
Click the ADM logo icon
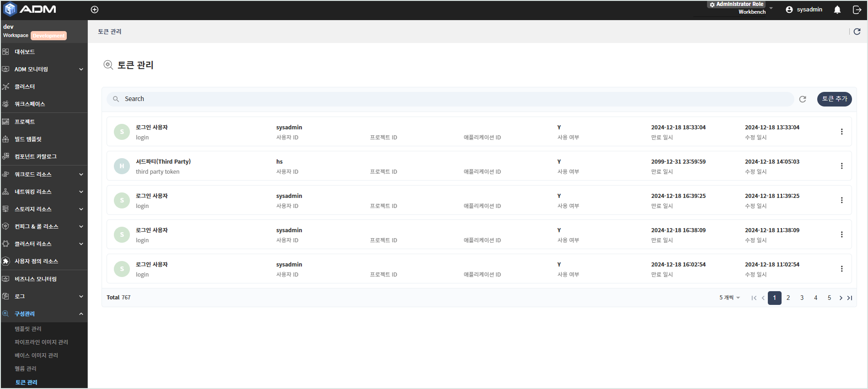(10, 9)
